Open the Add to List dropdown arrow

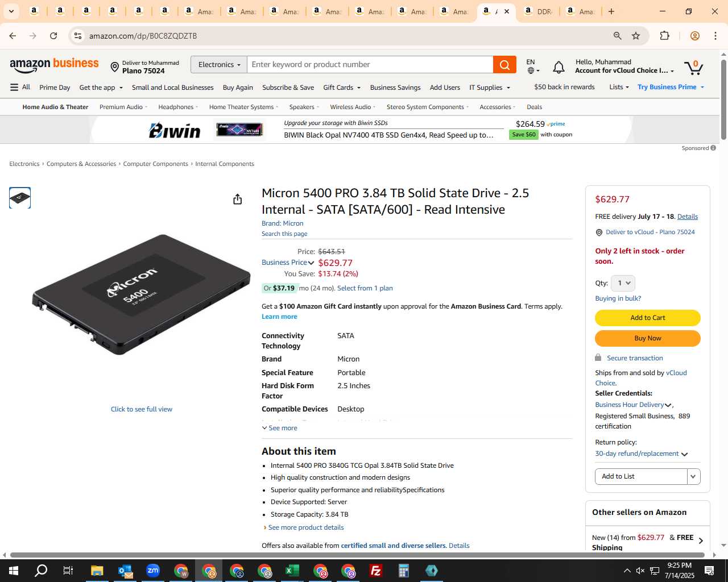[693, 477]
